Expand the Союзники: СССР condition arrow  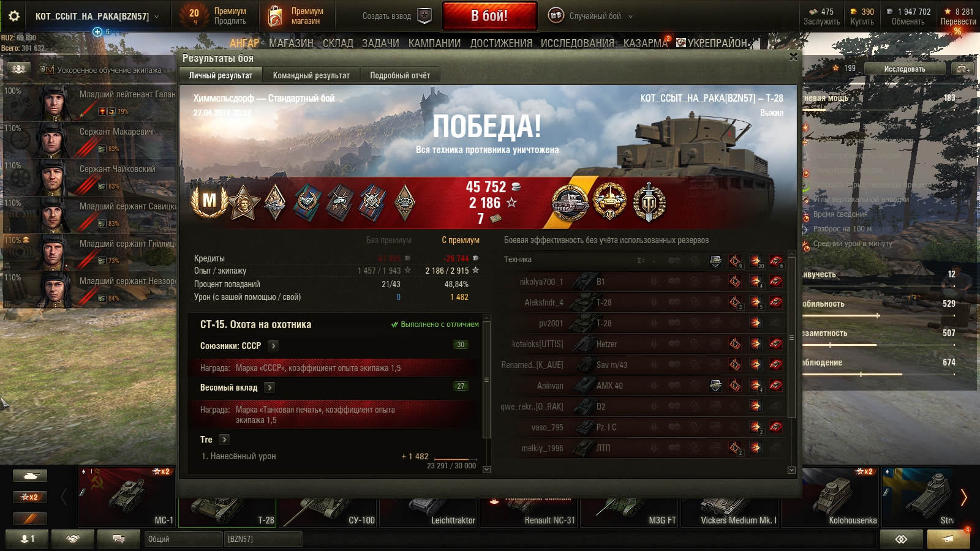[273, 346]
